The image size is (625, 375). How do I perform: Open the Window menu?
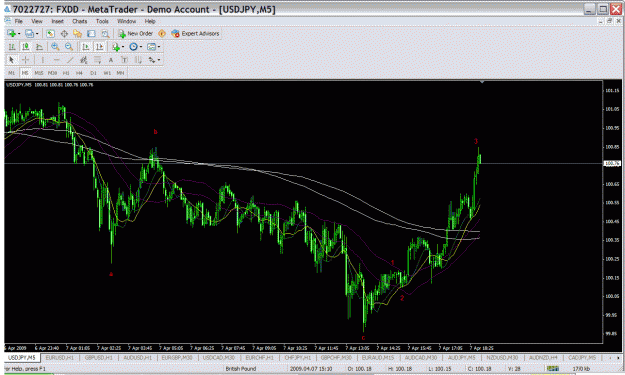(x=126, y=21)
